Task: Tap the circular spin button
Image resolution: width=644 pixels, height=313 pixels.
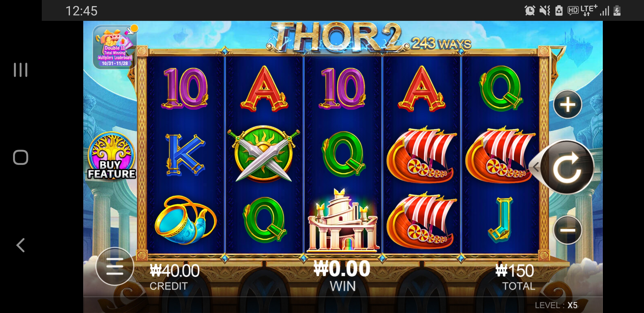Action: point(567,167)
